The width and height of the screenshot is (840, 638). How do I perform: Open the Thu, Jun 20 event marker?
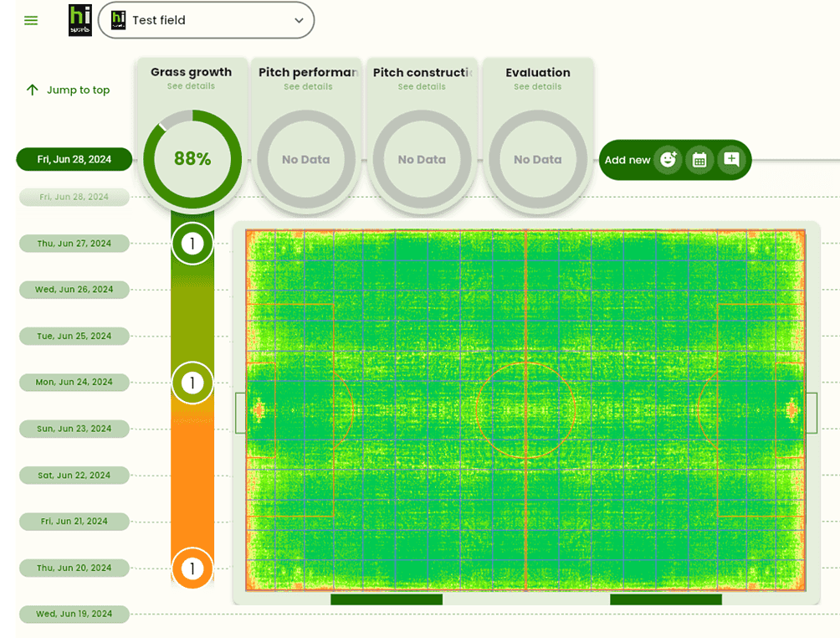coord(192,569)
